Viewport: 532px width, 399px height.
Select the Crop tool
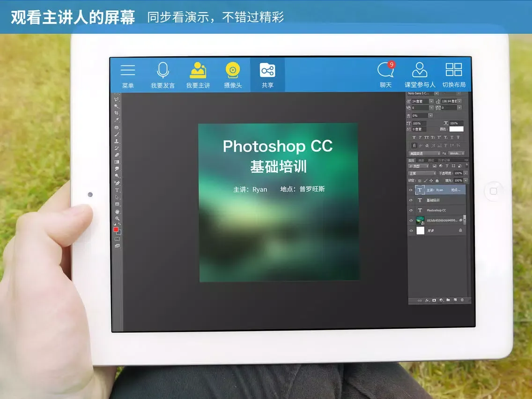116,113
